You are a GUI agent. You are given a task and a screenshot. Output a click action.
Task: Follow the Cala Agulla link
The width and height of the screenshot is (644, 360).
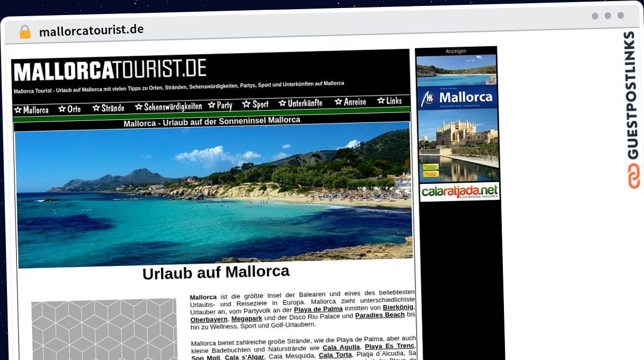click(342, 348)
